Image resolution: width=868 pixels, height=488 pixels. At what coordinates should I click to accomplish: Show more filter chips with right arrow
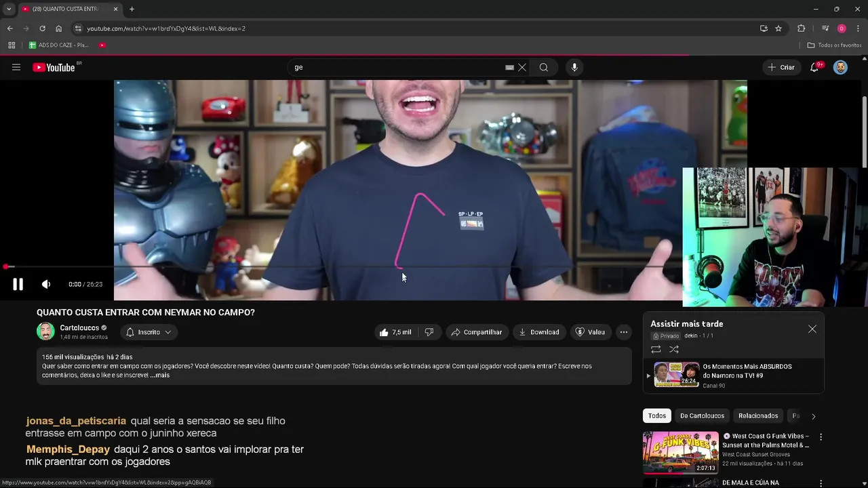pos(814,416)
